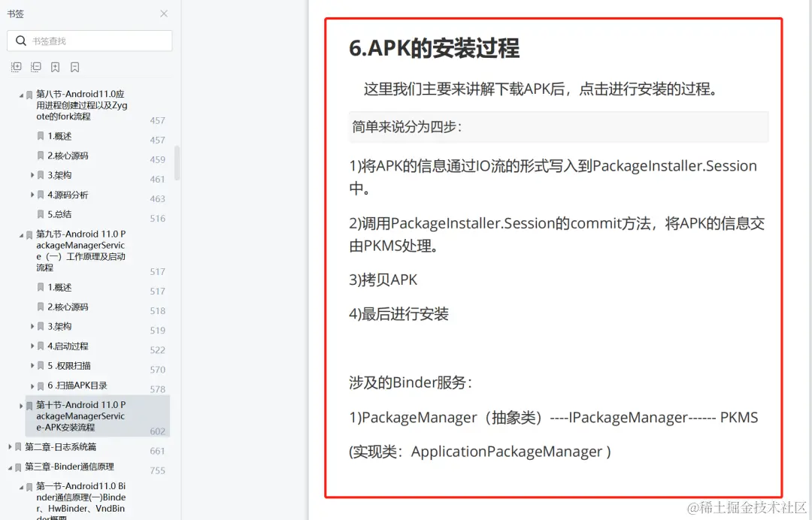Image resolution: width=812 pixels, height=520 pixels.
Task: Focus the bookmark search field
Action: (89, 41)
